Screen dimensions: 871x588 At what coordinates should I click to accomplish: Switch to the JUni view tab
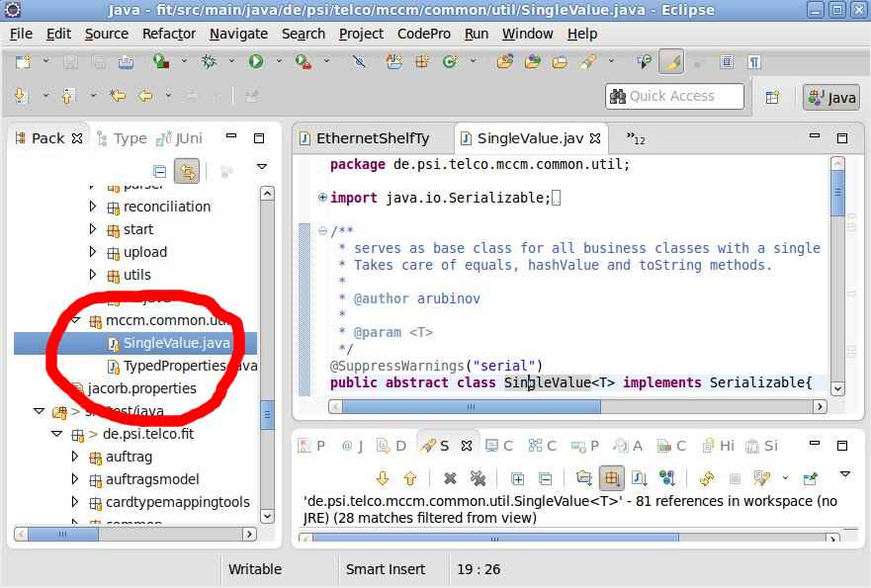click(179, 138)
